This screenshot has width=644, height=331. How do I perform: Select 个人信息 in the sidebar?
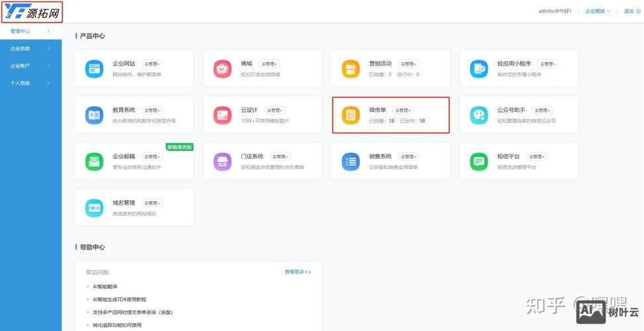[x=30, y=83]
